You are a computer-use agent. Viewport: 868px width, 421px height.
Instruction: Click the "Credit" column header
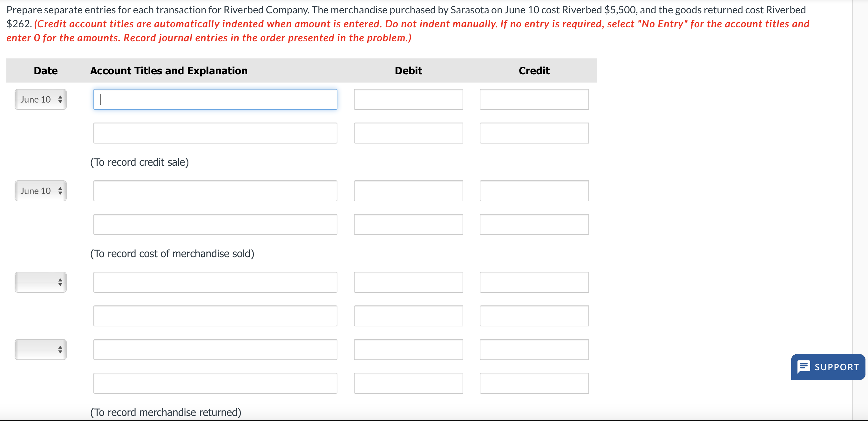click(x=534, y=70)
